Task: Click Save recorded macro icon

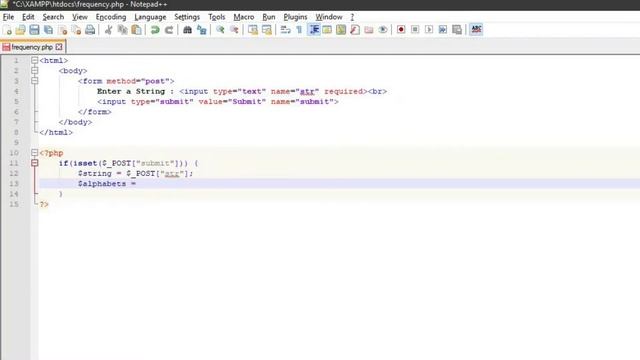Action: coord(457,30)
